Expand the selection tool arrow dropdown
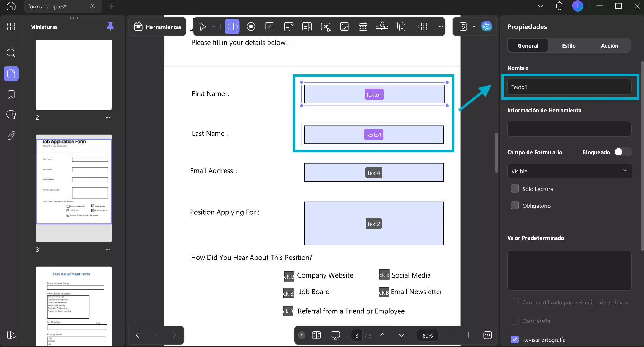This screenshot has height=347, width=644. click(x=214, y=27)
